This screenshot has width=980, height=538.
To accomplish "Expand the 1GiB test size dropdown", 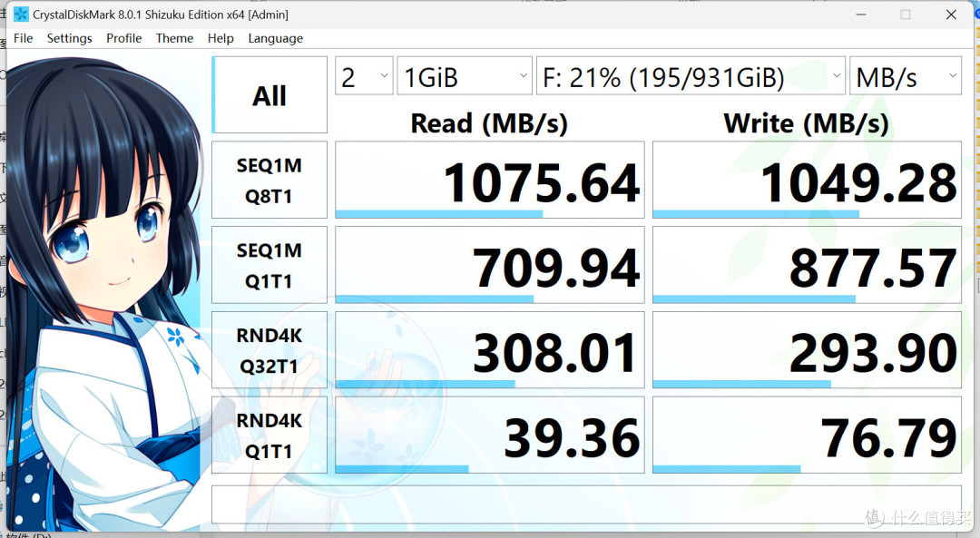I will pos(465,76).
